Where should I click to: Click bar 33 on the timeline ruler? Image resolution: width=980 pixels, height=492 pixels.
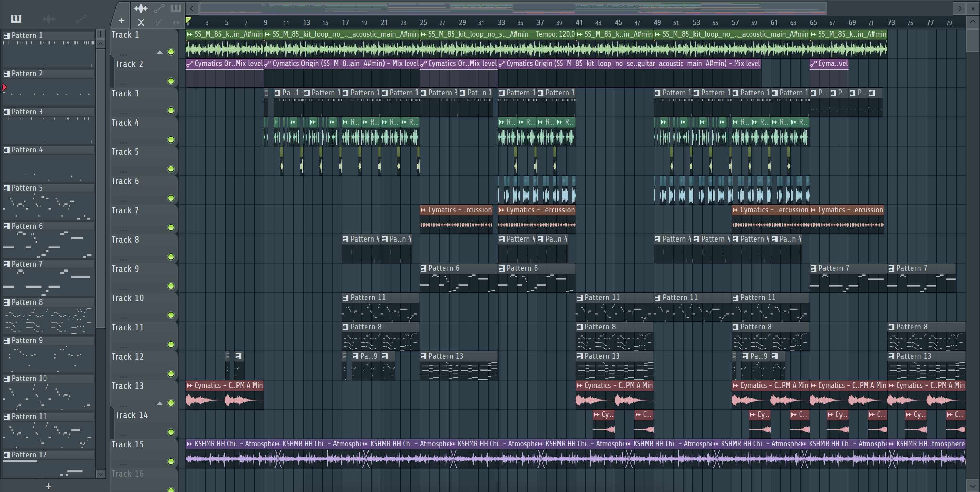point(502,23)
